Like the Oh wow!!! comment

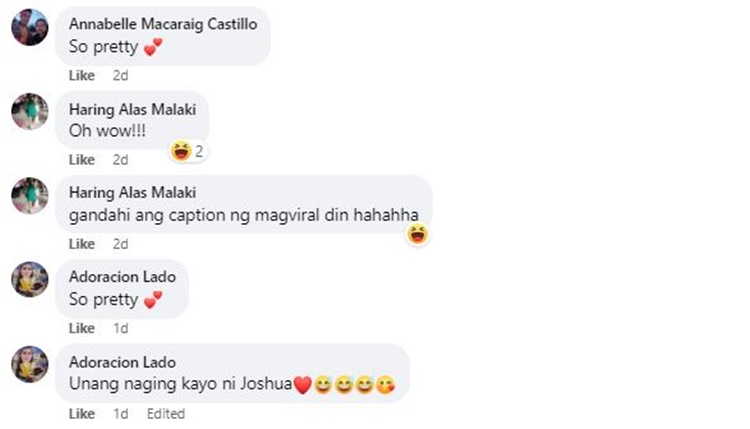click(82, 160)
